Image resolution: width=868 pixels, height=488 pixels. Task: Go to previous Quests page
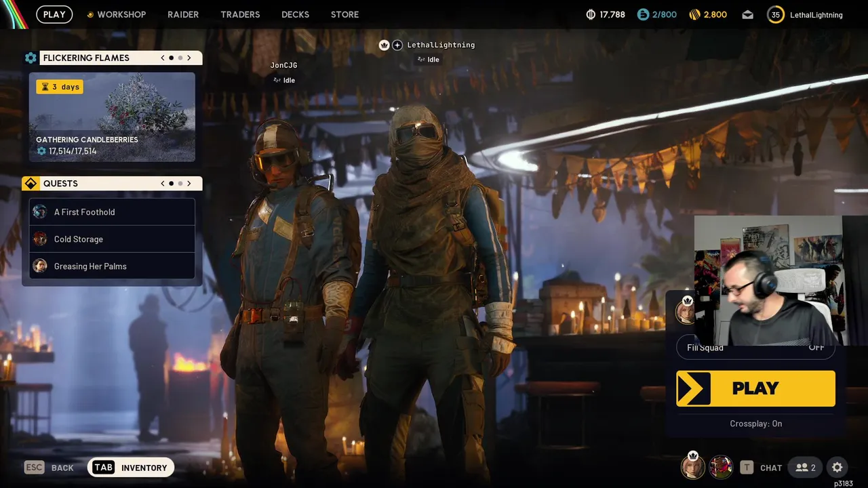[163, 184]
